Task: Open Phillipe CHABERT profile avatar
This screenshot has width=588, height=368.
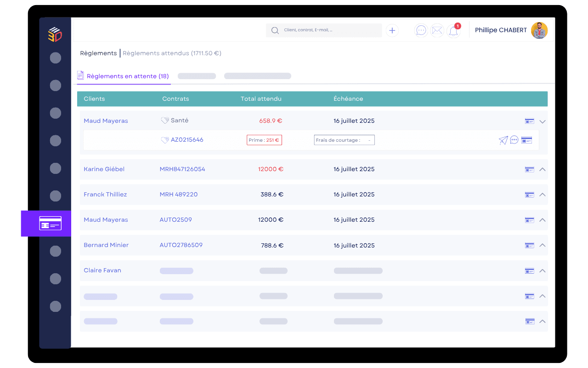Action: [x=539, y=30]
